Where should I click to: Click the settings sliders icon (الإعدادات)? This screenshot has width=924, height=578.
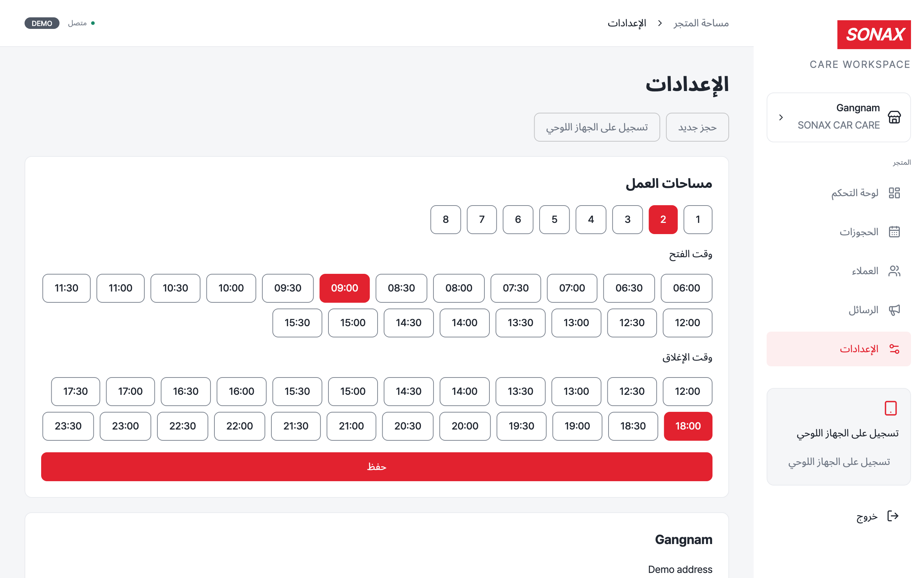(x=894, y=349)
